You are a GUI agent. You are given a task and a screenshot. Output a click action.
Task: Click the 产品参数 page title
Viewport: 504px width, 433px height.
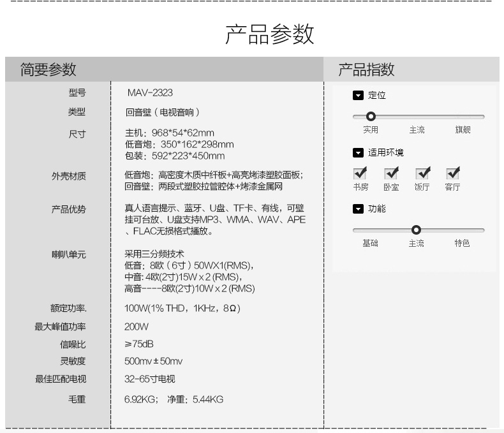270,34
